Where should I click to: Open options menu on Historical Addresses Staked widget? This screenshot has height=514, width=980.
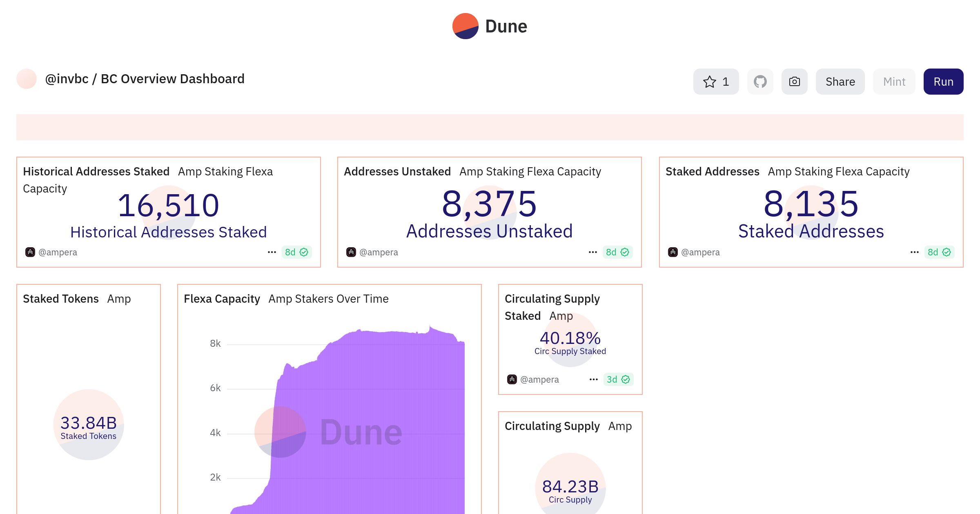click(272, 252)
